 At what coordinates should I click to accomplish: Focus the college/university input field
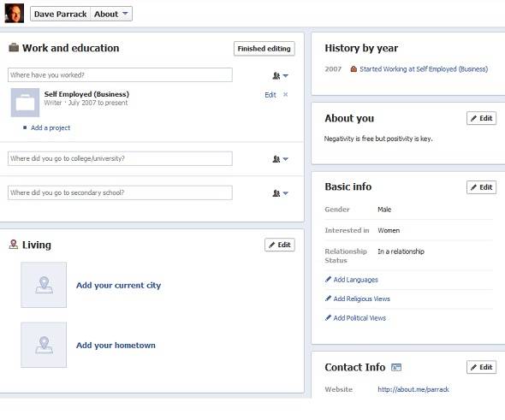coord(120,158)
